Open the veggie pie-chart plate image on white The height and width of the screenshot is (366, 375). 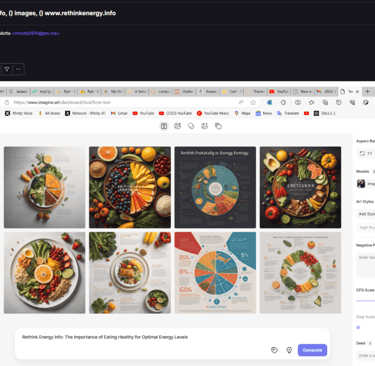pos(44,187)
